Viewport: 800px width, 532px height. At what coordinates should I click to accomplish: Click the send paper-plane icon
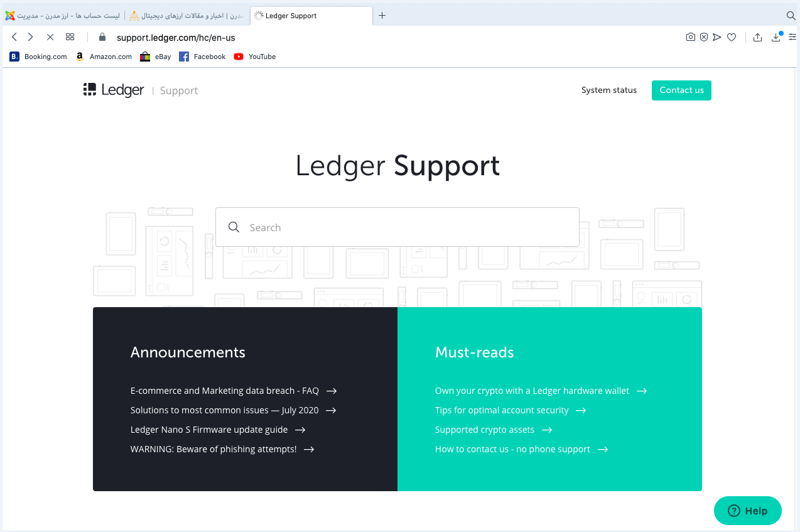717,37
